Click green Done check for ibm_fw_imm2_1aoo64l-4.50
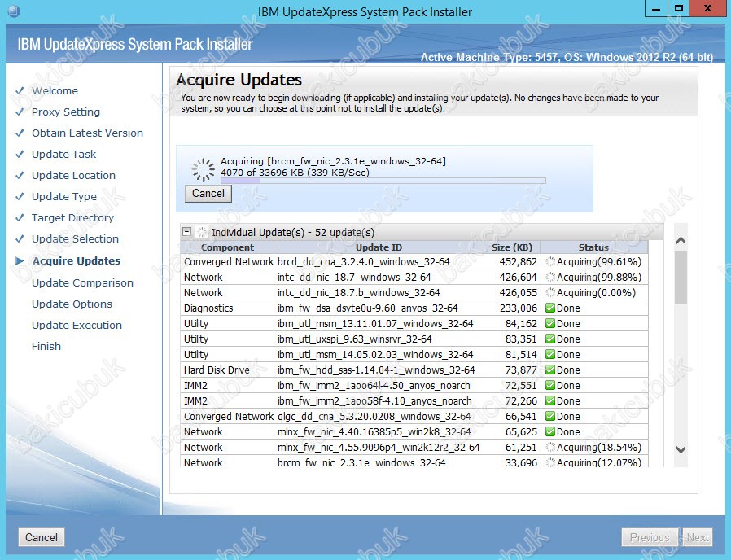 550,385
